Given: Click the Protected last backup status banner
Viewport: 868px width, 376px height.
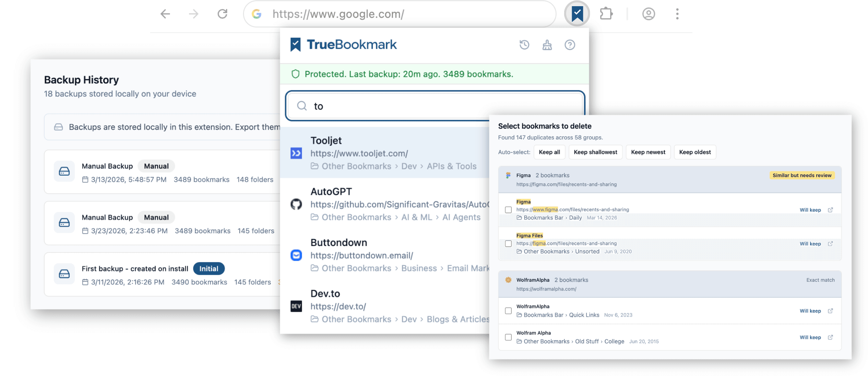Looking at the screenshot, I should pyautogui.click(x=434, y=74).
